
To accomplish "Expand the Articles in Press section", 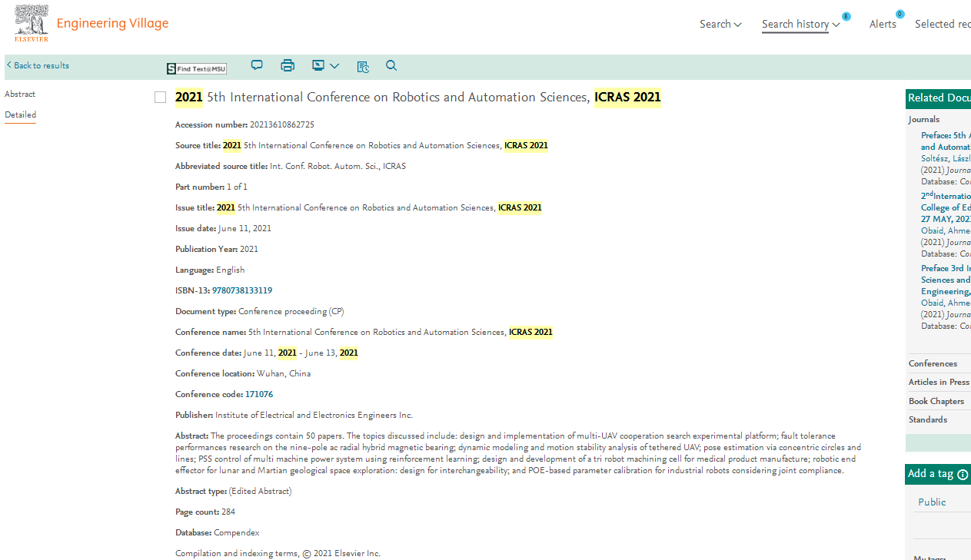I will [x=939, y=382].
